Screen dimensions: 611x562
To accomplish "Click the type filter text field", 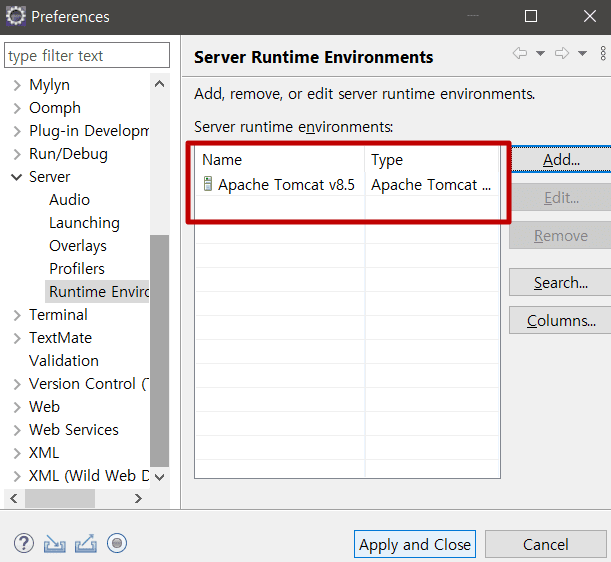I will tap(87, 55).
